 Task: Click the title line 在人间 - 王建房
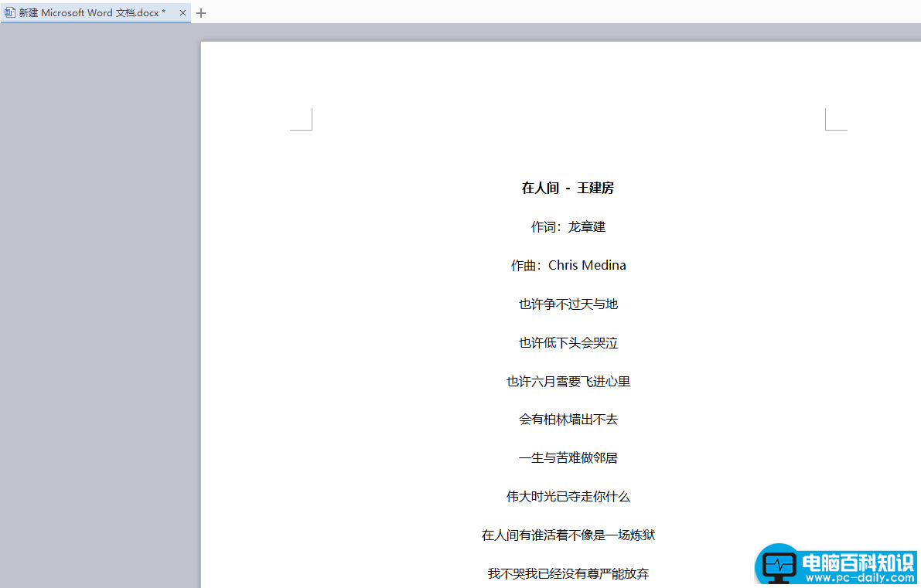[568, 188]
